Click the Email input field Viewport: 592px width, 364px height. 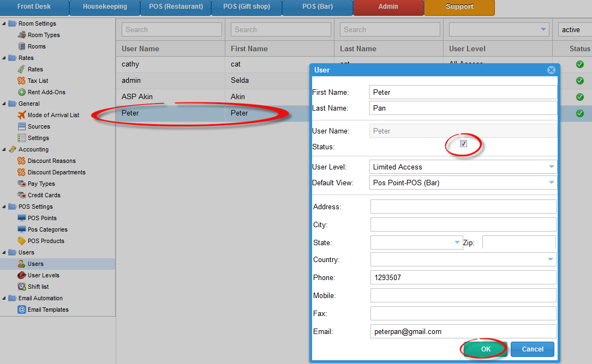coord(463,331)
